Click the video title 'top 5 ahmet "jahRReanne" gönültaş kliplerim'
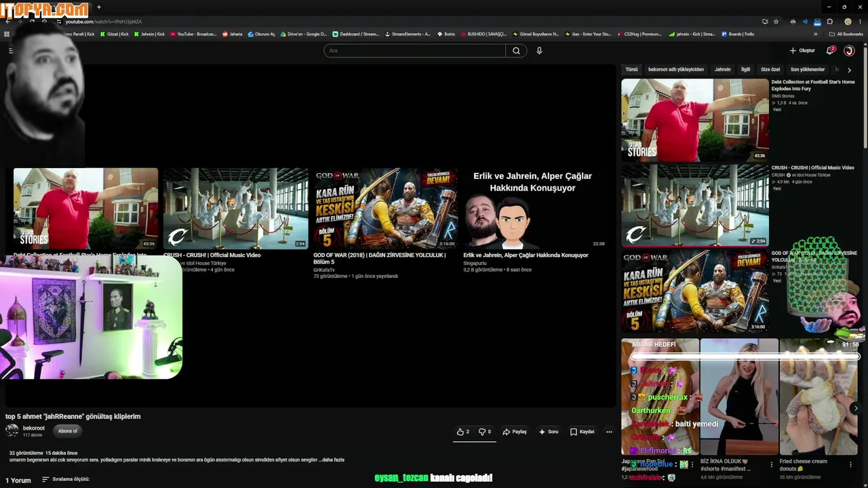Screen dimensions: 868x488 (x=73, y=416)
